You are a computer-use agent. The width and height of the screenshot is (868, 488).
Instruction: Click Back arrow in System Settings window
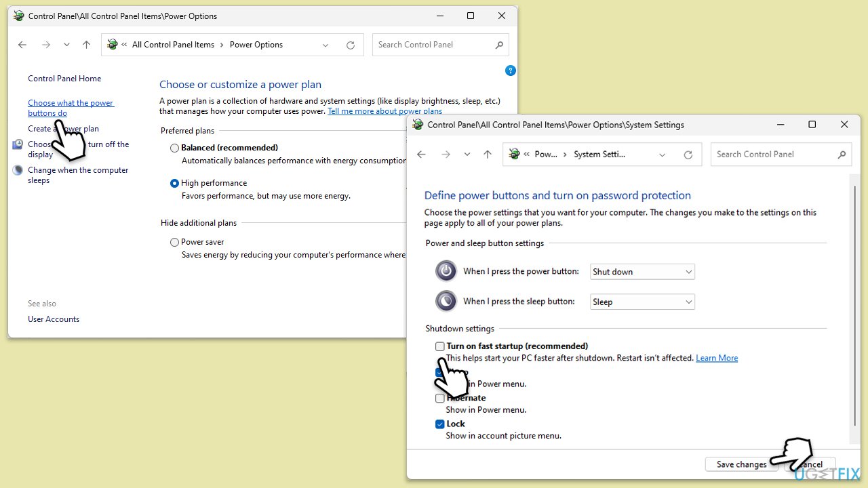[421, 155]
